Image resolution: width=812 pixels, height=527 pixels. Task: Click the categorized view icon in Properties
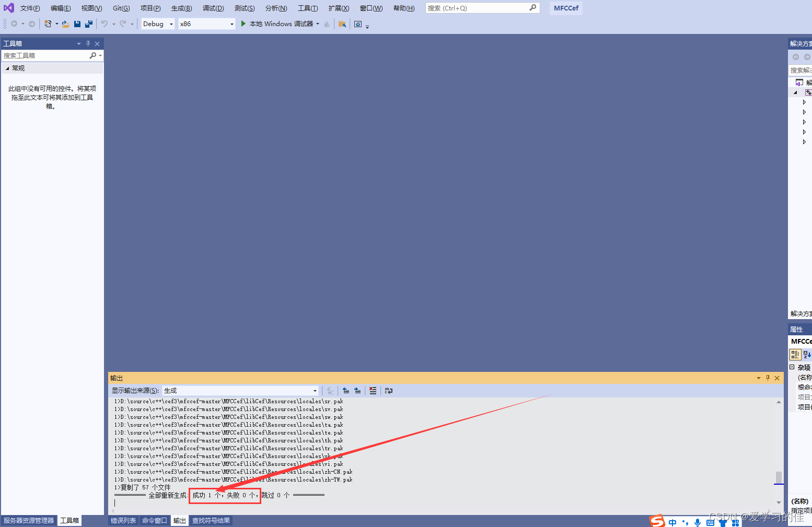[795, 355]
